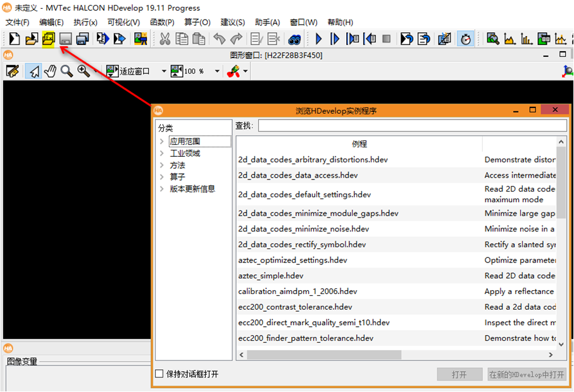Viewport: 574px width, 392px height.
Task: Click the Save All icon
Action: coord(82,39)
